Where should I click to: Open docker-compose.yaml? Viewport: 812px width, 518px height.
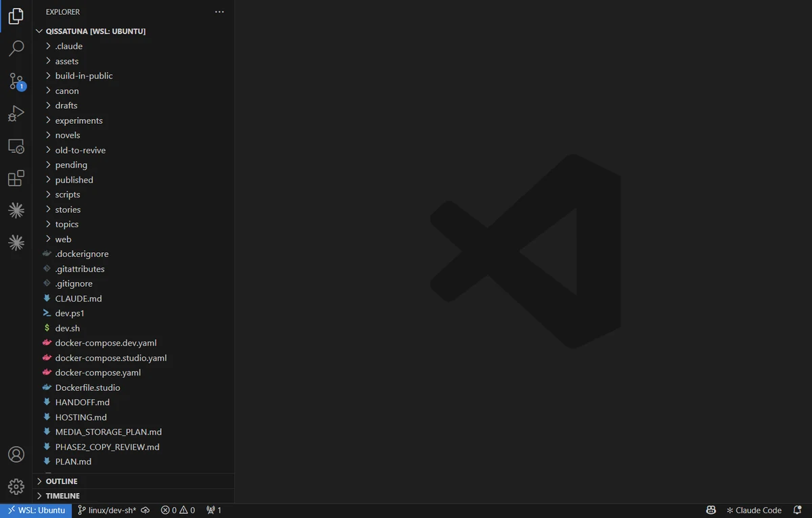(x=133, y=373)
